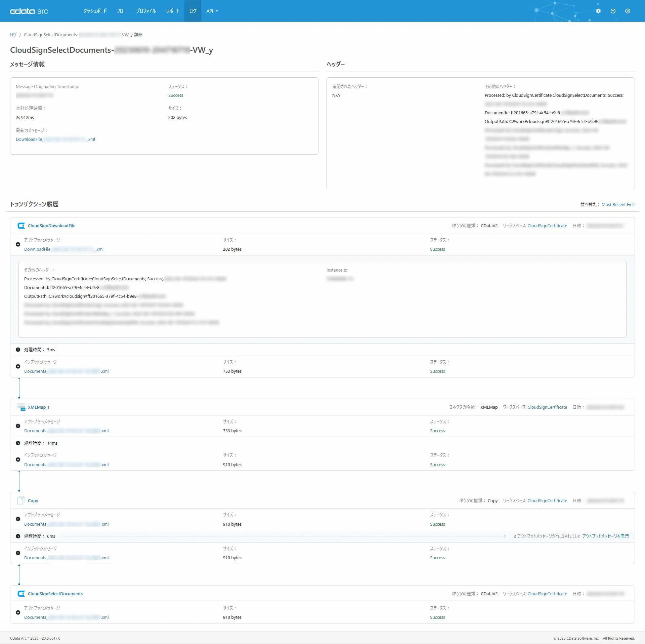
Task: Click the アウトプットメッセージを表示 link
Action: [x=605, y=536]
